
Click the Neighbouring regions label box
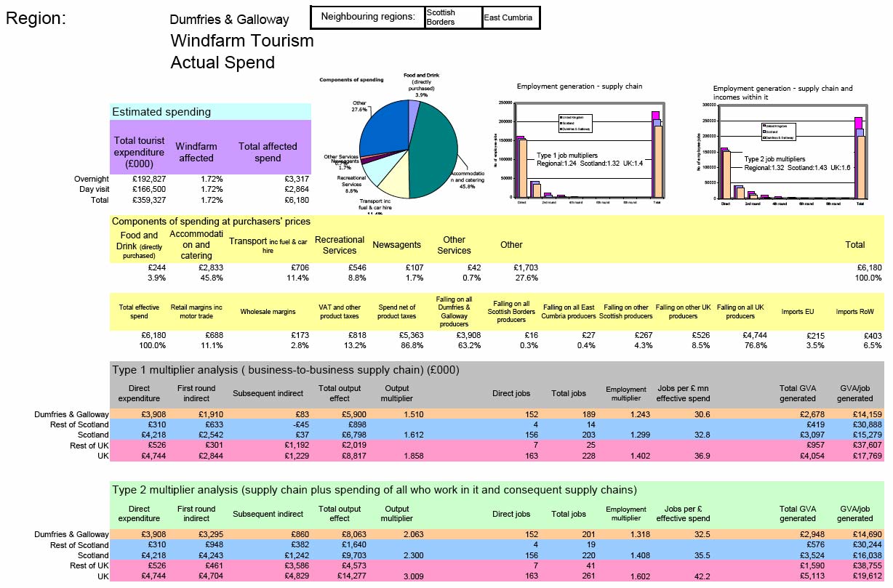pos(368,17)
